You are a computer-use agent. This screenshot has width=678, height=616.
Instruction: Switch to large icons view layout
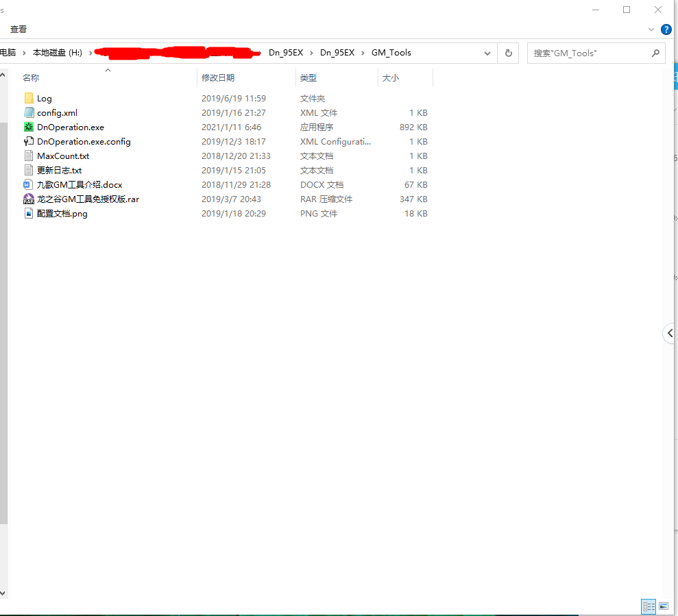point(663,606)
